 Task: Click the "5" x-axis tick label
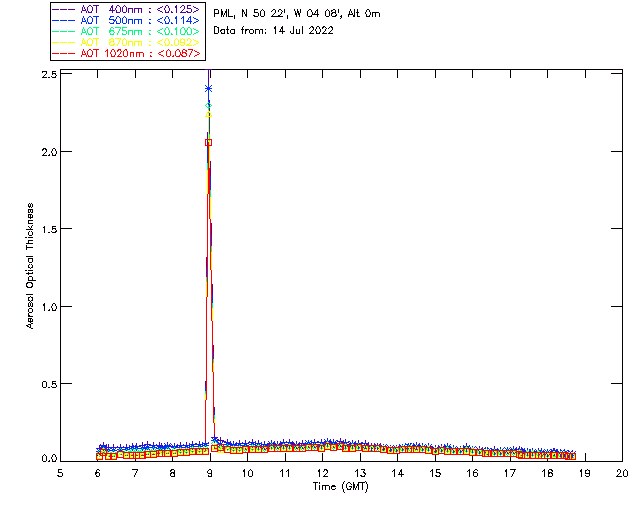(x=60, y=474)
